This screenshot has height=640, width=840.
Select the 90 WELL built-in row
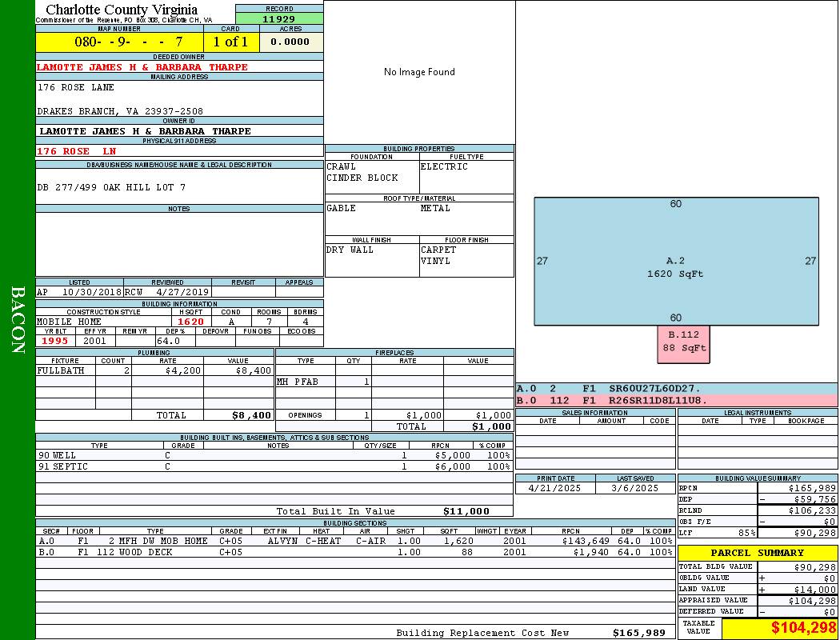click(x=274, y=455)
